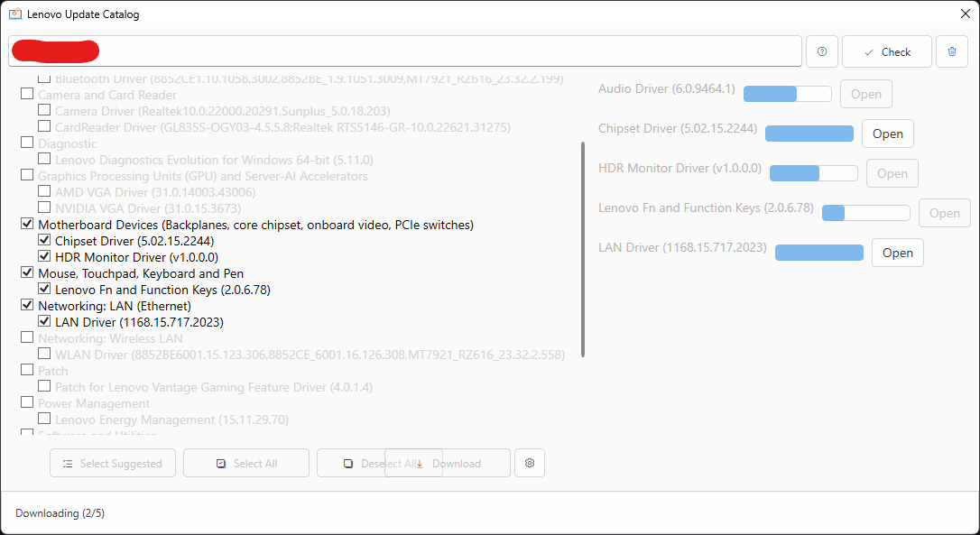Uncheck the Chipset Driver checkbox
The width and height of the screenshot is (980, 535).
pos(43,240)
